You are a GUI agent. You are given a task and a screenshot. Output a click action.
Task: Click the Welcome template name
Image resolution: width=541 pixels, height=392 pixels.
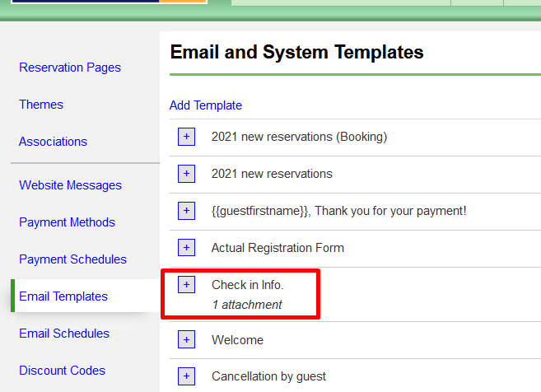click(237, 339)
